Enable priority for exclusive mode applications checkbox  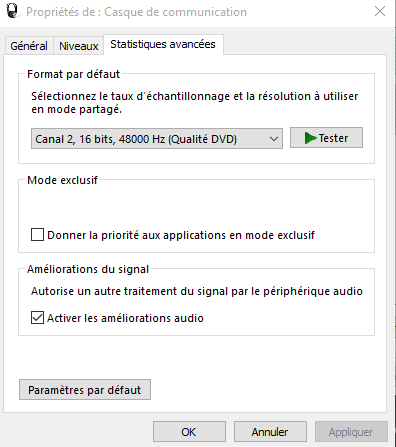(x=37, y=234)
